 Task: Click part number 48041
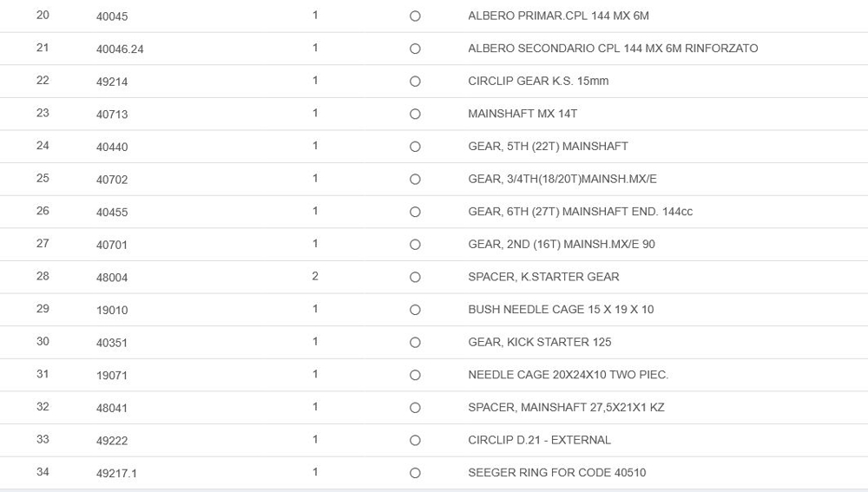point(112,408)
